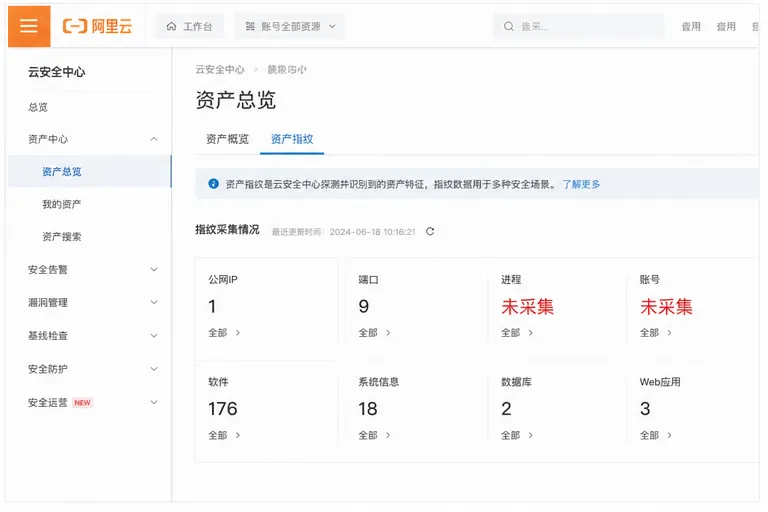Click the red 未采集 under 进程
This screenshot has width=768, height=512.
tap(528, 307)
